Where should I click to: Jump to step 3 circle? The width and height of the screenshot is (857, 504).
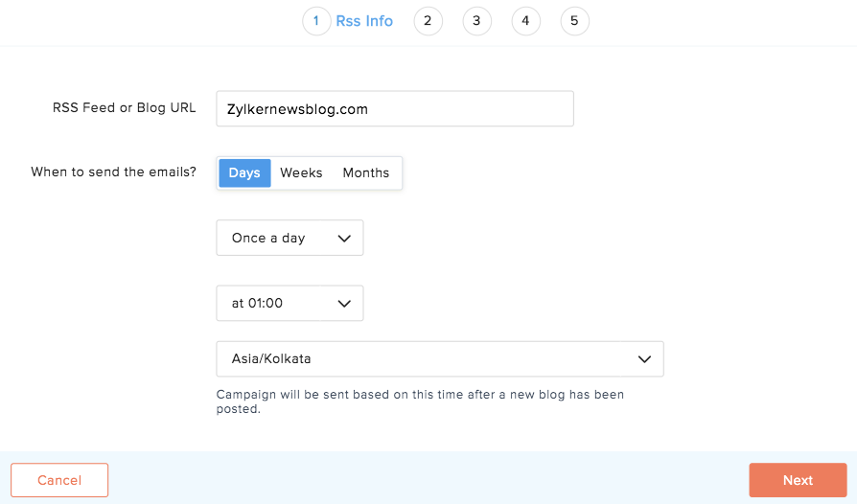tap(476, 21)
